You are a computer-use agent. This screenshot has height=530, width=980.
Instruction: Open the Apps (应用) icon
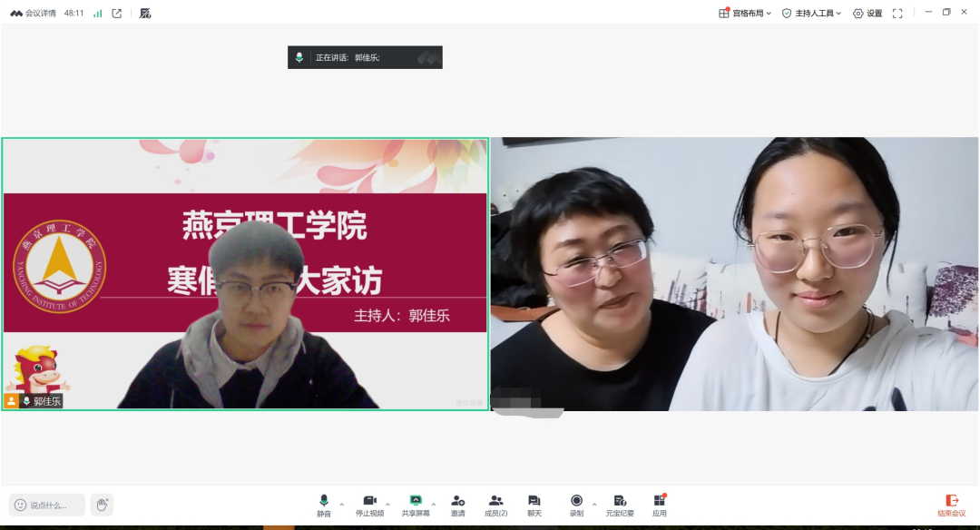(660, 505)
